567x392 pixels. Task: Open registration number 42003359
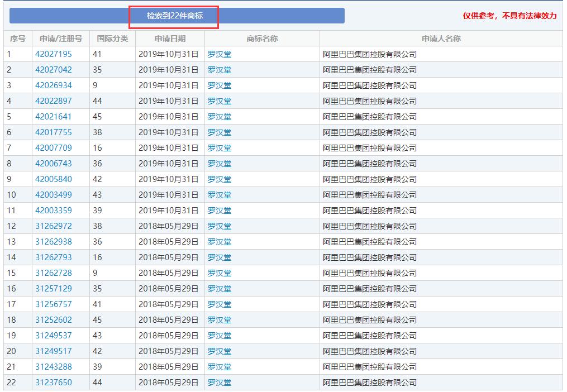(x=54, y=211)
